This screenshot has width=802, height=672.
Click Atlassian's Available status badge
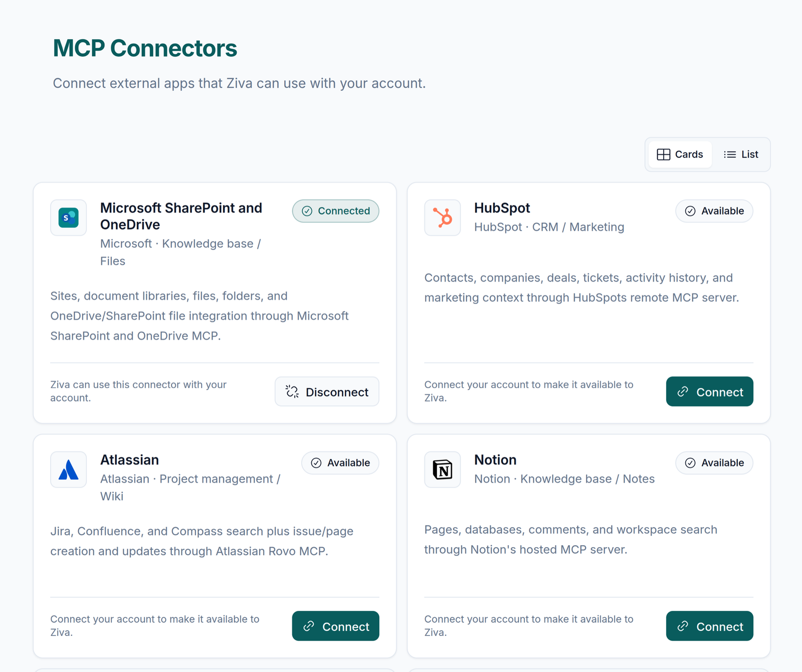pos(340,463)
